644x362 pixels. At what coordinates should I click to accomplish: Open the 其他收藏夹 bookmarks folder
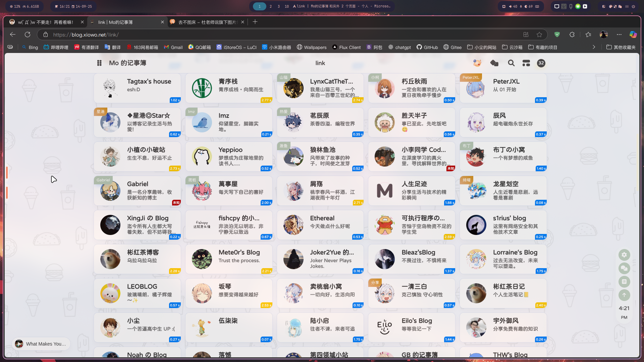coord(621,47)
